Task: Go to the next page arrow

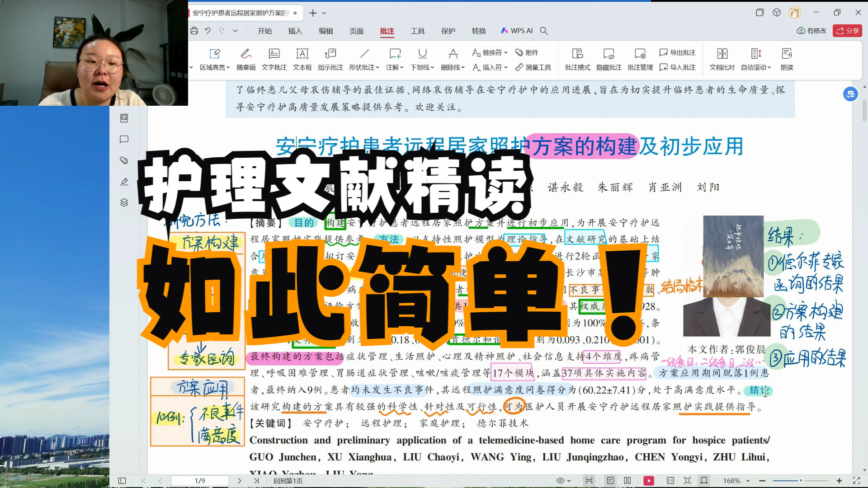Action: coord(240,481)
